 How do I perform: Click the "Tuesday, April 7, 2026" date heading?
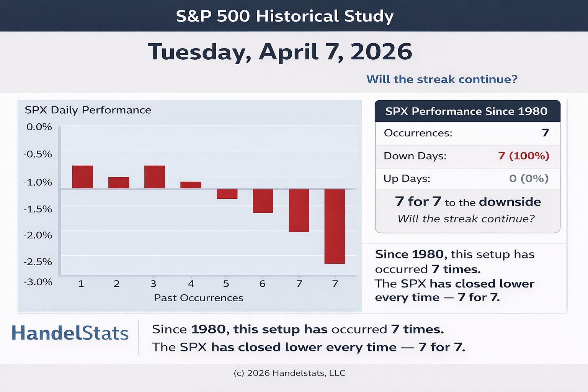[280, 52]
